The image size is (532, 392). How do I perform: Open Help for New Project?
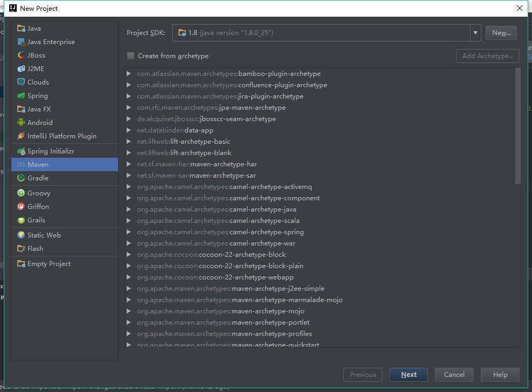500,374
